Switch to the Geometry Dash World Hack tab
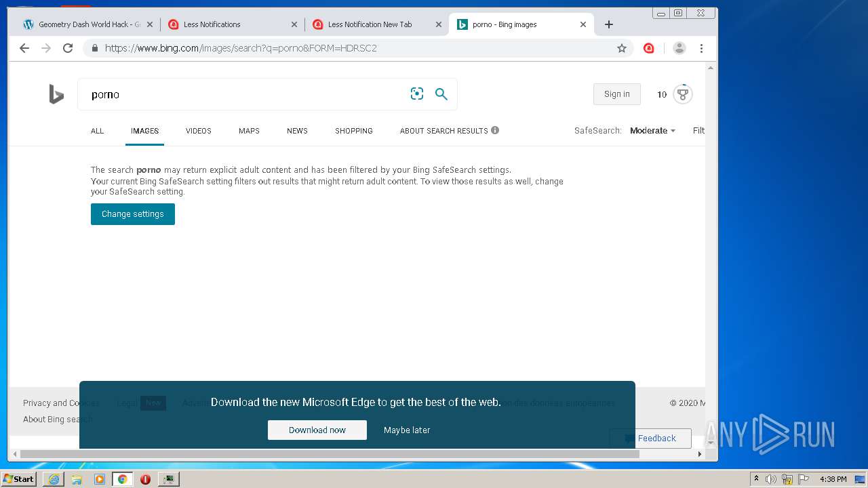The image size is (868, 488). coord(87,24)
